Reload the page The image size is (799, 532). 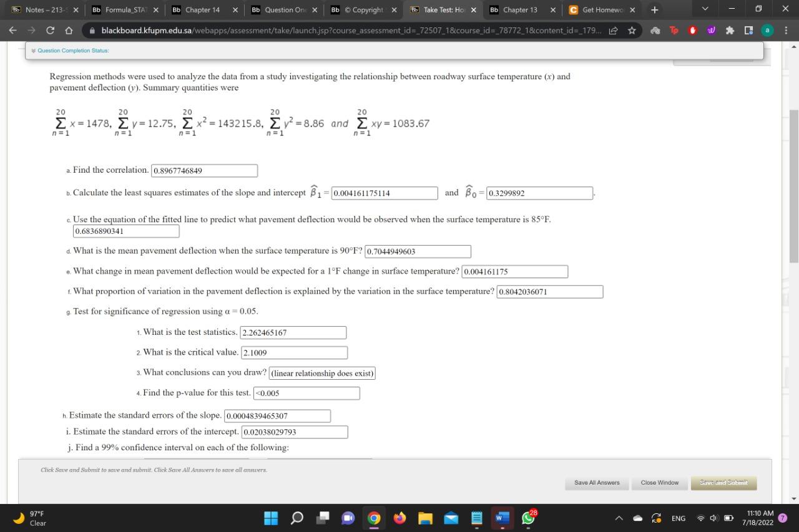50,30
